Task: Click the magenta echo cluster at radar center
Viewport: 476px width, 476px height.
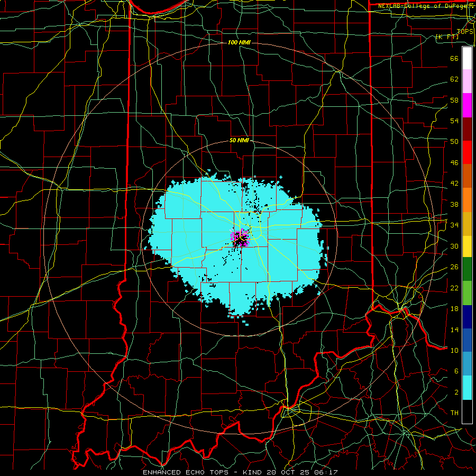Action: pyautogui.click(x=241, y=237)
